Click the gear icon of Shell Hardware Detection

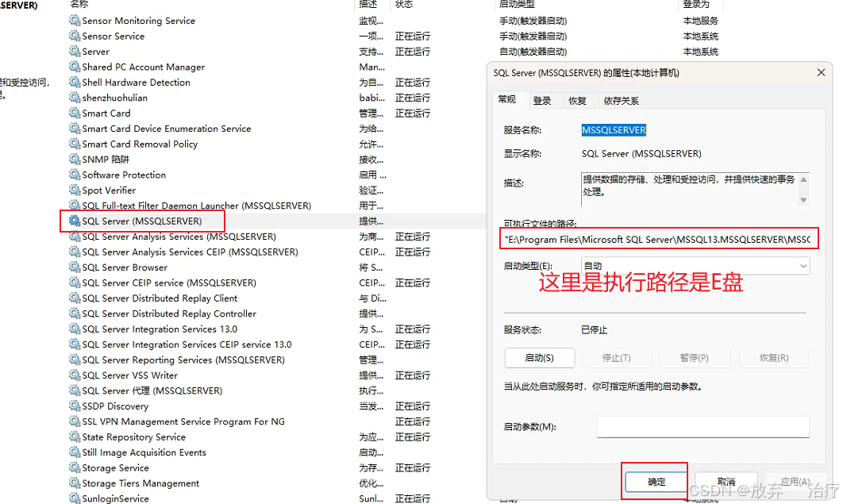coord(74,83)
